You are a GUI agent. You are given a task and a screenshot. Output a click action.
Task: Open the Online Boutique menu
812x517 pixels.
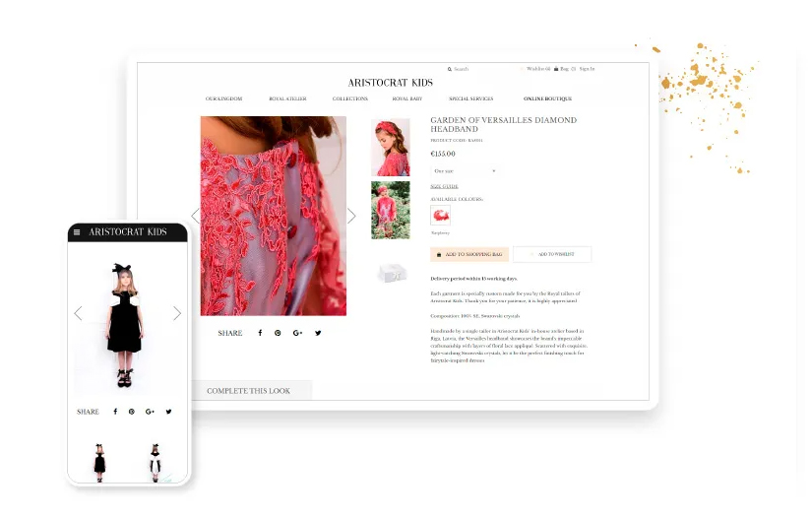point(547,98)
